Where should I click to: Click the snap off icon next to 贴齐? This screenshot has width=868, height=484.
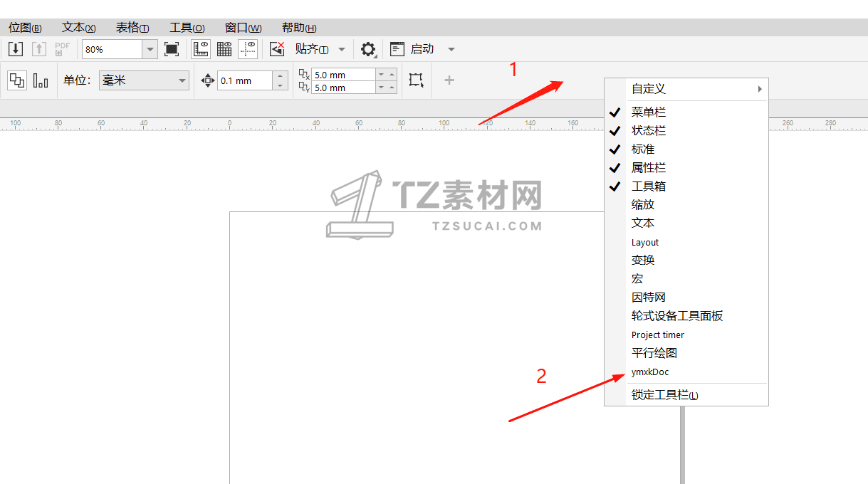click(x=277, y=49)
